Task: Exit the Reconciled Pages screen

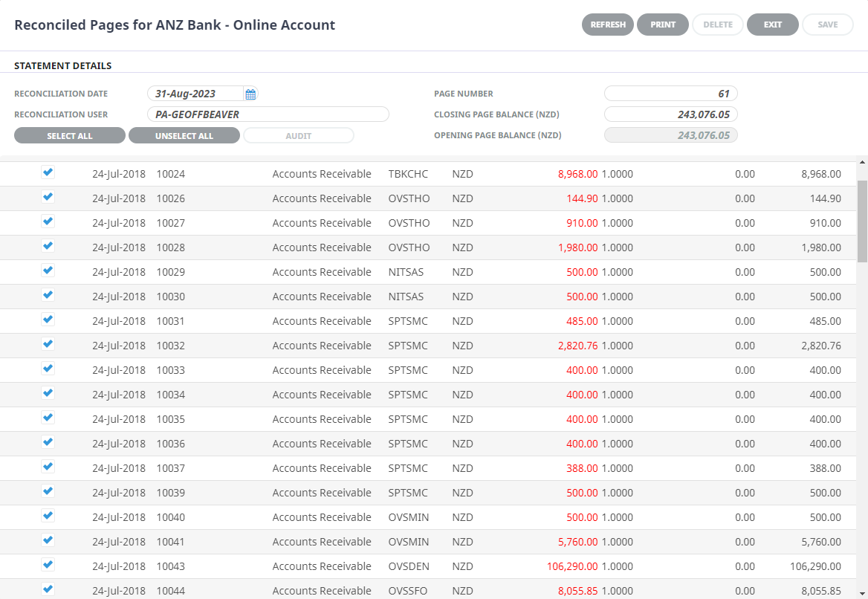Action: point(773,25)
